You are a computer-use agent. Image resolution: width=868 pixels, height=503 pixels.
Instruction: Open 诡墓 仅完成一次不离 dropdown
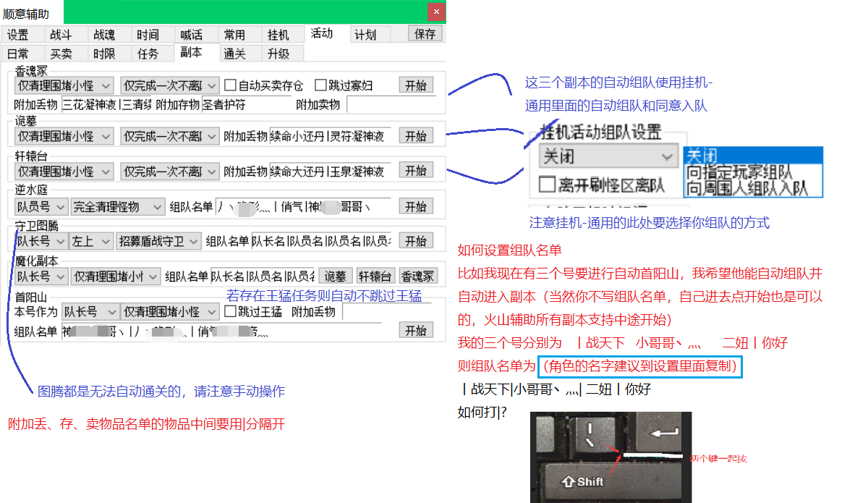[170, 135]
